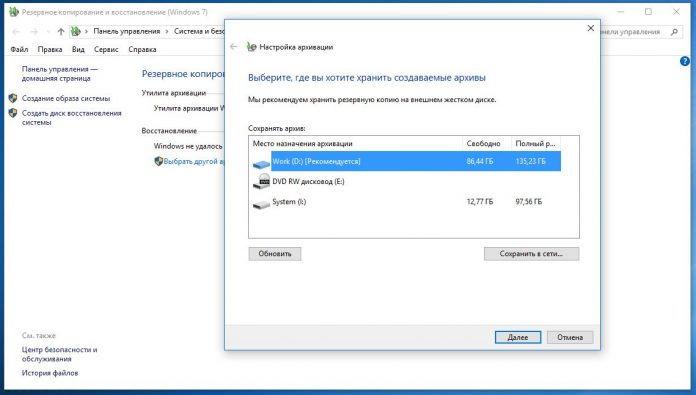Click the shield icon next to Создание образа системы

click(x=13, y=99)
